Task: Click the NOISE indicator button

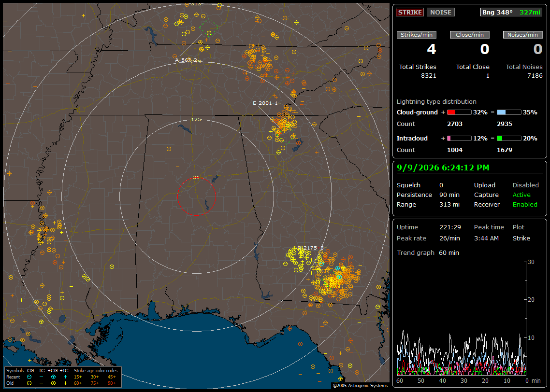Action: 441,12
